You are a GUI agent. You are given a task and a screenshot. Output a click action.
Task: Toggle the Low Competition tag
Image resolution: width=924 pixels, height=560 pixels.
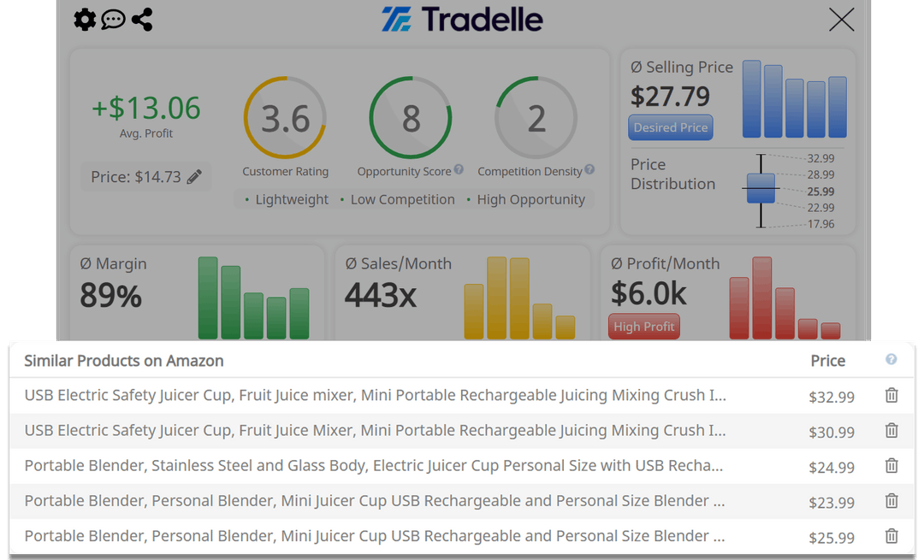pyautogui.click(x=402, y=199)
